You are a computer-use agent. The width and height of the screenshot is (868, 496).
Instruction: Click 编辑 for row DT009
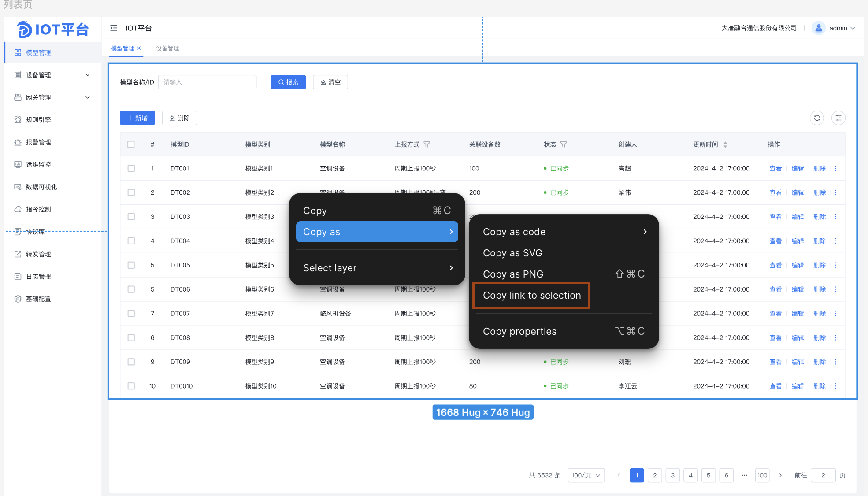[798, 362]
